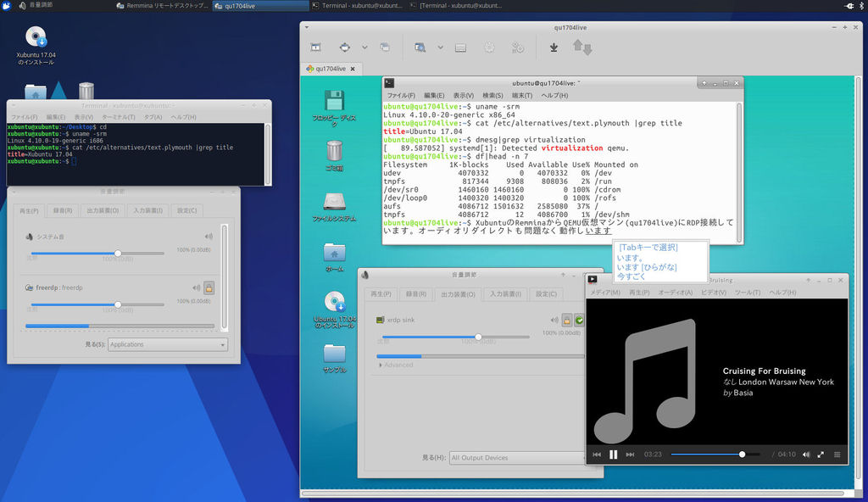868x502 pixels.
Task: Choose います [ひらがな] IME candidate
Action: pos(647,267)
